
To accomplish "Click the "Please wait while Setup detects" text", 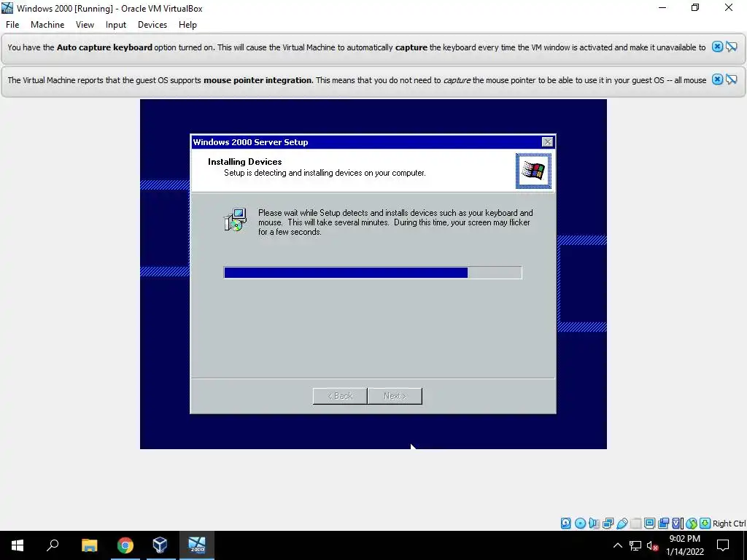I will [x=395, y=222].
